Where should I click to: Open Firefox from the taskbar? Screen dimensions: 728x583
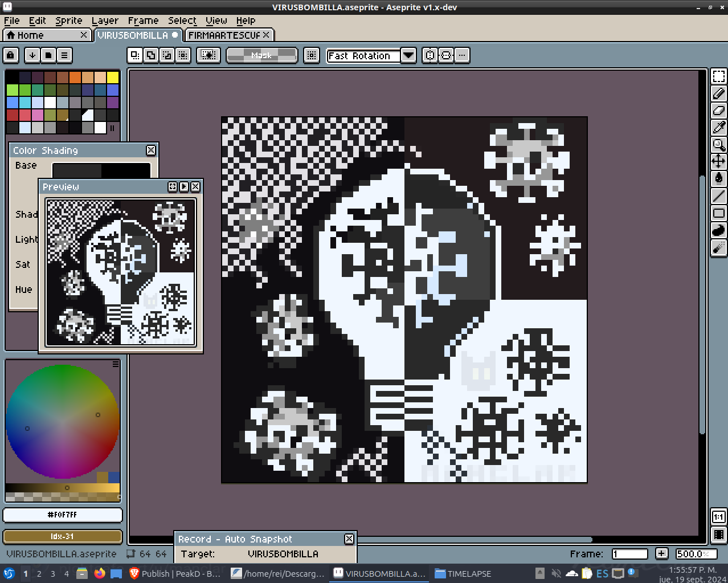point(100,573)
